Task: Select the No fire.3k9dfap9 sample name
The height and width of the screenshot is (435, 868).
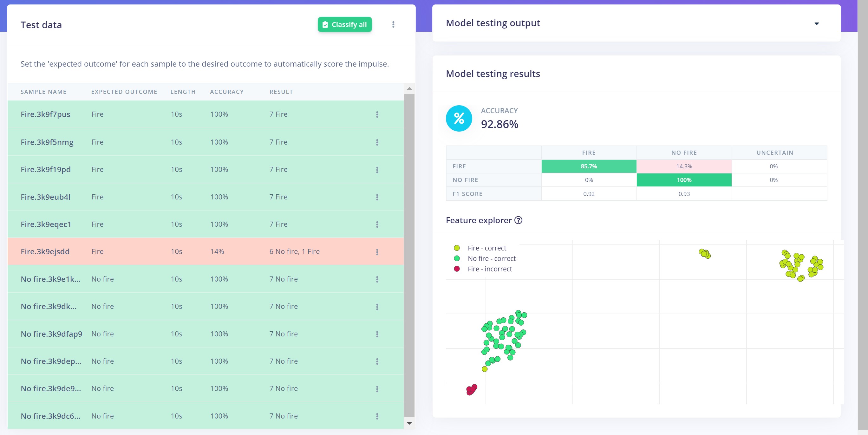Action: click(x=52, y=334)
